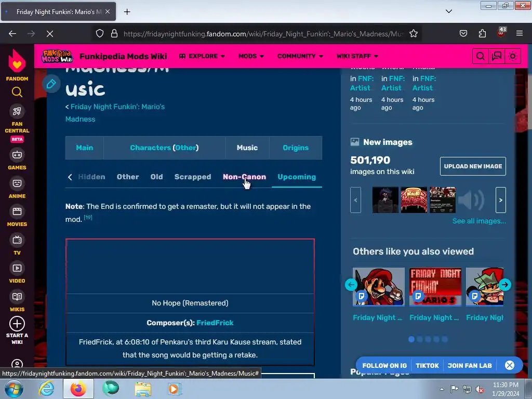This screenshot has width=532, height=399.
Task: Expand the Wiki Staff dropdown menu
Action: click(357, 56)
